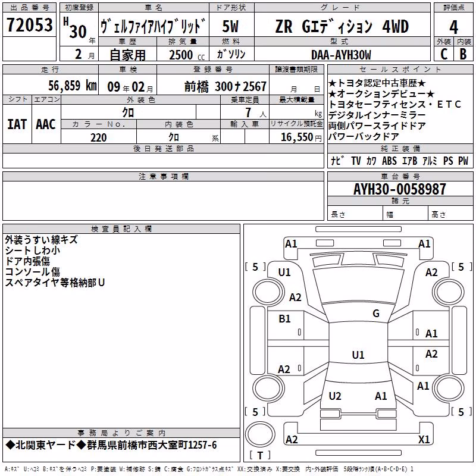Select the ★トヨタ認定中古車歴★ sales point
This screenshot has width=476, height=476.
pyautogui.click(x=377, y=83)
